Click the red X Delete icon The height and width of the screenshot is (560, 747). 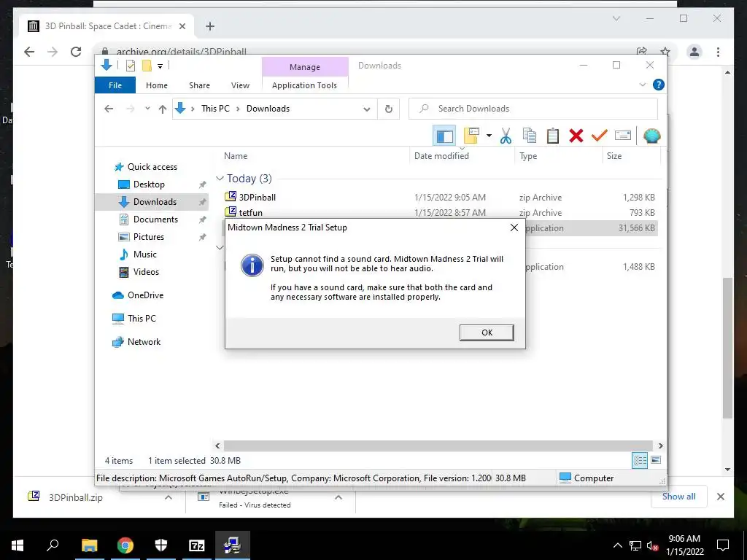tap(576, 136)
